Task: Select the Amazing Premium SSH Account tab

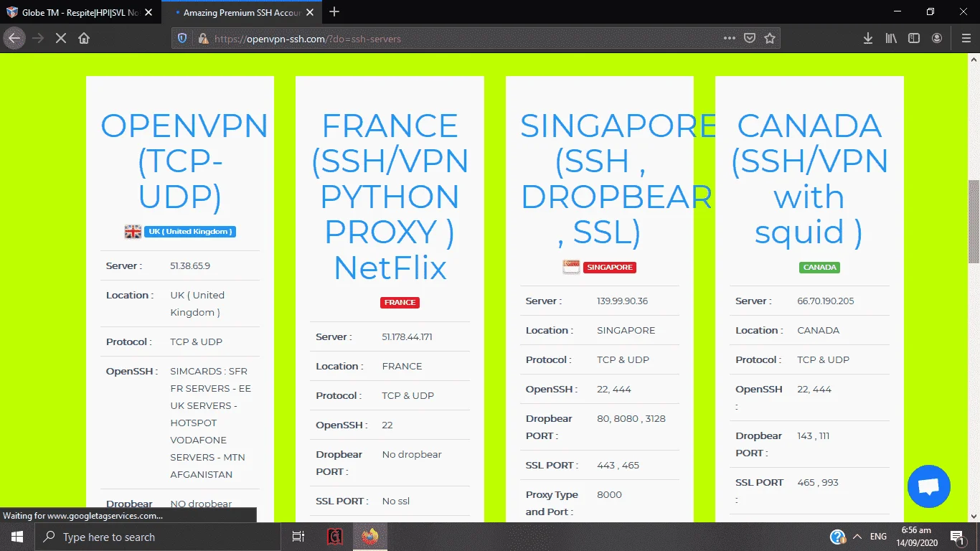Action: click(241, 12)
